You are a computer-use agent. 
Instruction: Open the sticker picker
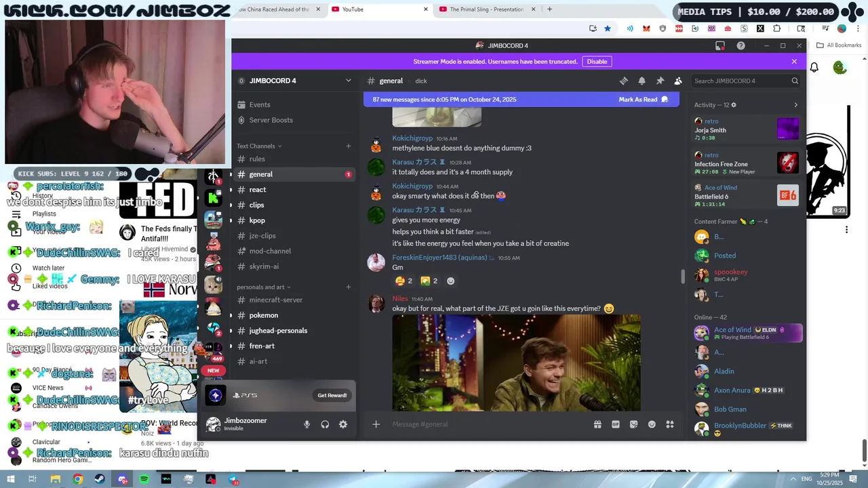point(633,424)
